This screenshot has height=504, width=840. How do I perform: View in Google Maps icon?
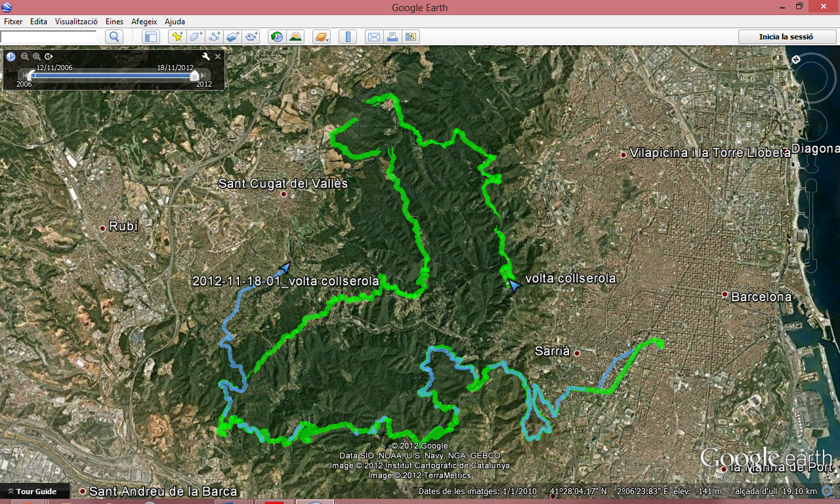pos(411,37)
